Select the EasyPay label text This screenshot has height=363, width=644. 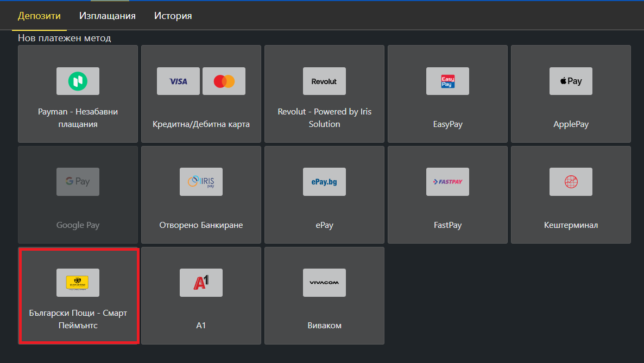click(x=447, y=124)
